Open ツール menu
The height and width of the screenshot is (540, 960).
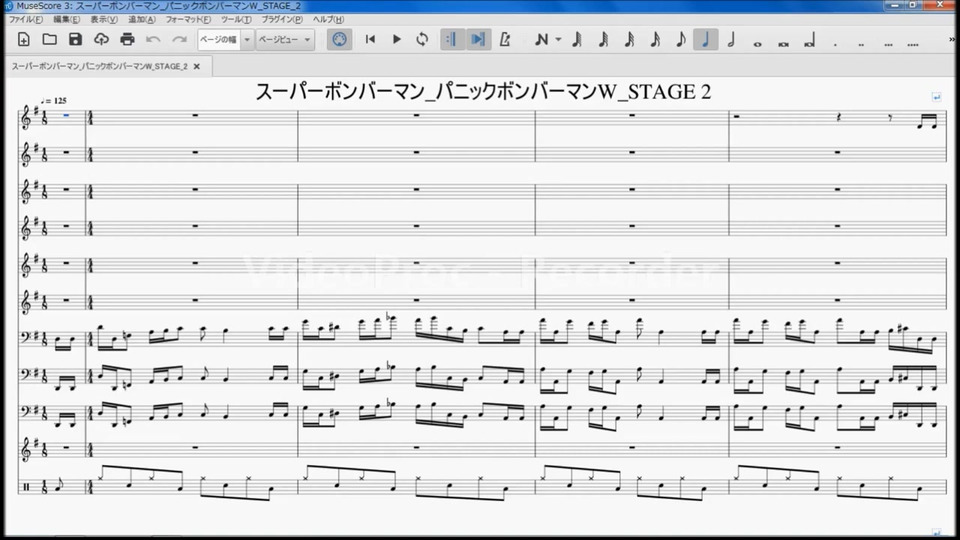[236, 20]
